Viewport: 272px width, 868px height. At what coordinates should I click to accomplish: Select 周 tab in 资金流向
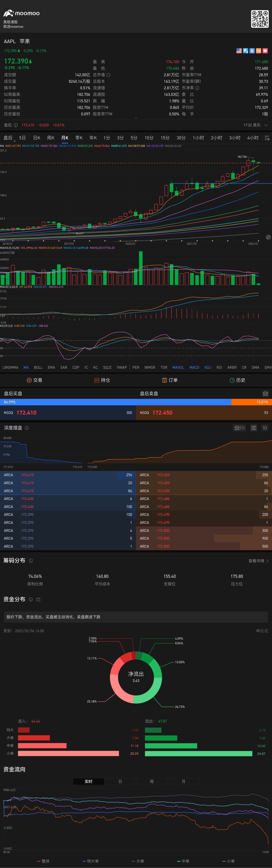pyautogui.click(x=152, y=781)
